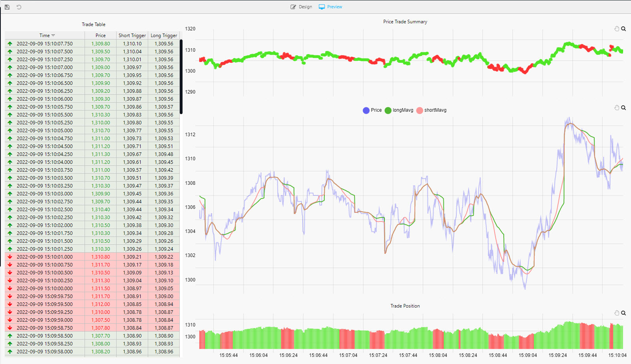The image size is (631, 364).
Task: Click zoom magnifier on moving average chart
Action: [x=623, y=108]
